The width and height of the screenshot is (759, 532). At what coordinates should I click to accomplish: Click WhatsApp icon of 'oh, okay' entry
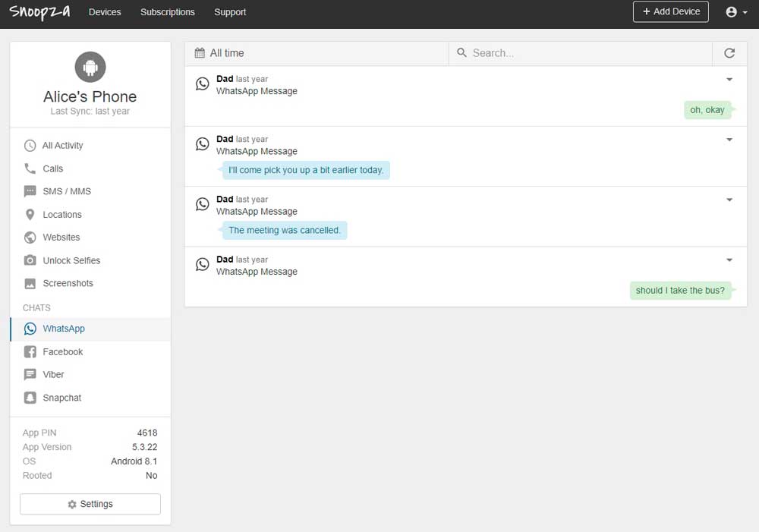point(203,83)
